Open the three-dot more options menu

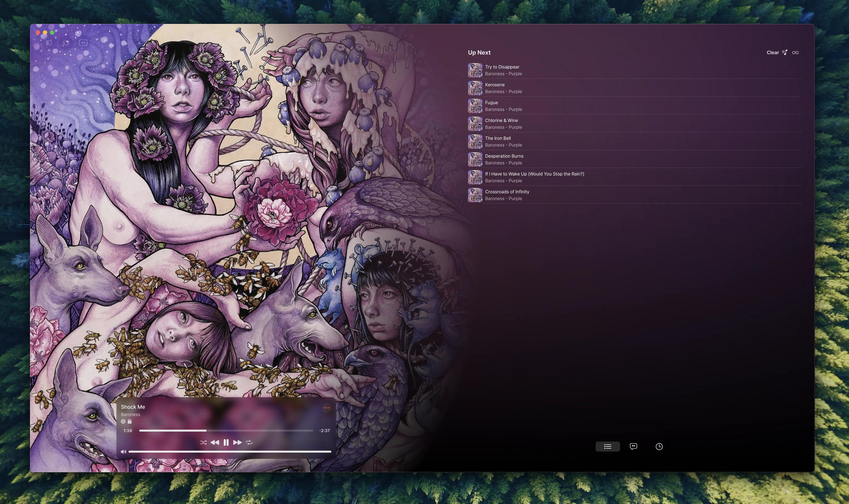point(326,408)
